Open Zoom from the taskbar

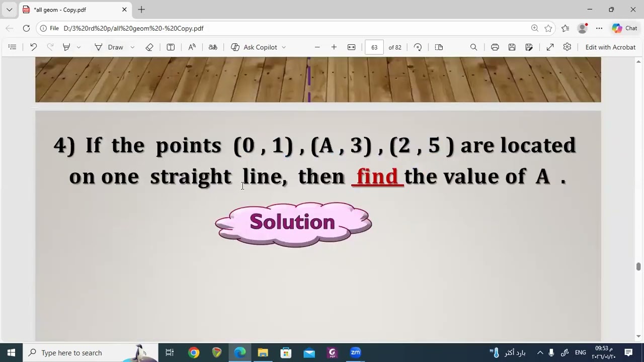(355, 352)
